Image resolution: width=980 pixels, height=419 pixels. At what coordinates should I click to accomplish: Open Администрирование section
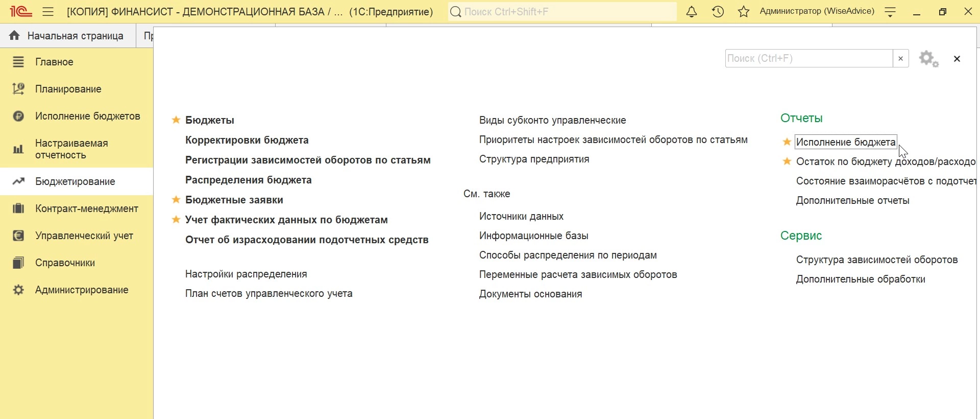coord(77,290)
